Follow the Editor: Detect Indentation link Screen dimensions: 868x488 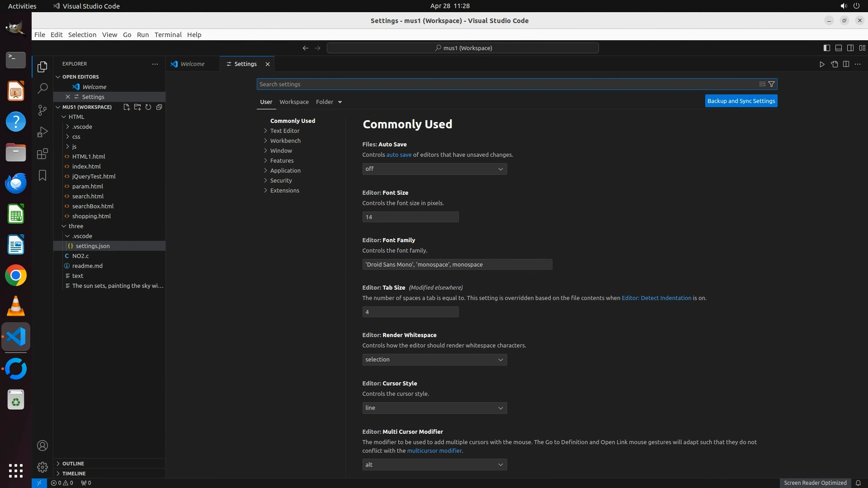click(x=656, y=298)
